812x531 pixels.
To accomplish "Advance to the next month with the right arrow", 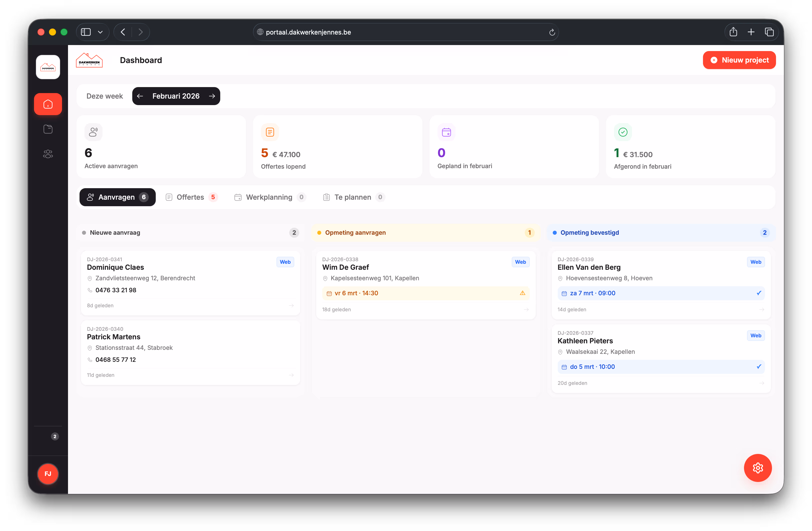I will (x=212, y=96).
